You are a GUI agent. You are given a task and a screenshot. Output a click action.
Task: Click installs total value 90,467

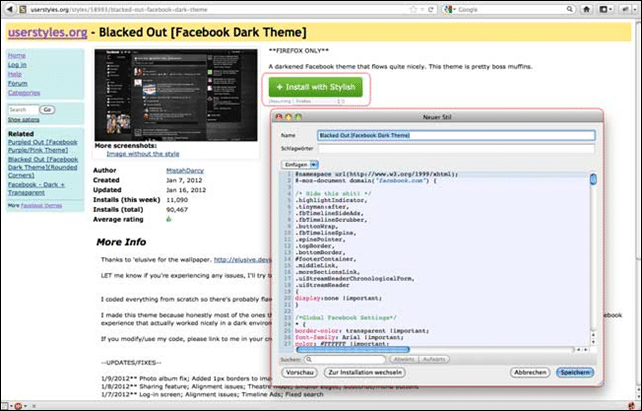tap(177, 210)
